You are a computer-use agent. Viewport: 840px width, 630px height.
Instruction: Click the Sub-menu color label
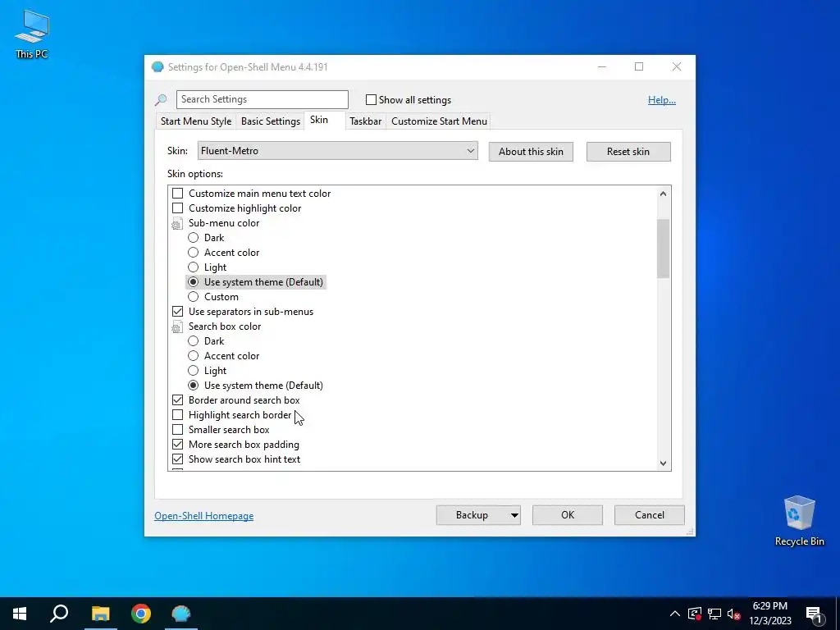tap(224, 223)
